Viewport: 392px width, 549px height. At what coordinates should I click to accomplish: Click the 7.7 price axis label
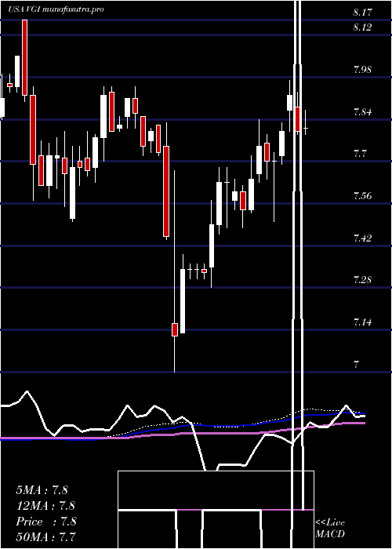(x=360, y=154)
